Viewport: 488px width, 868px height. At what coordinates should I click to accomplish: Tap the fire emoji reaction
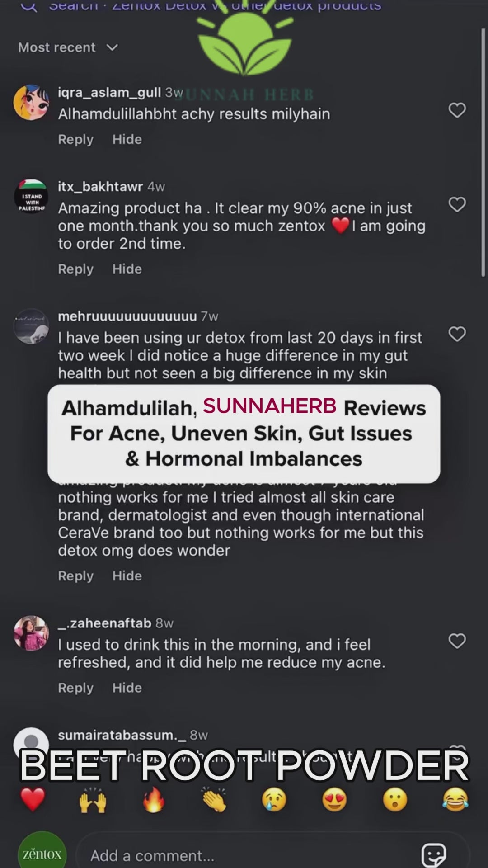point(154,799)
